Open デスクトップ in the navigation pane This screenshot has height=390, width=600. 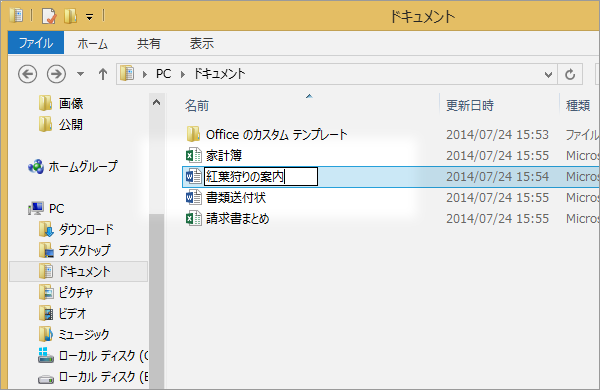click(84, 251)
